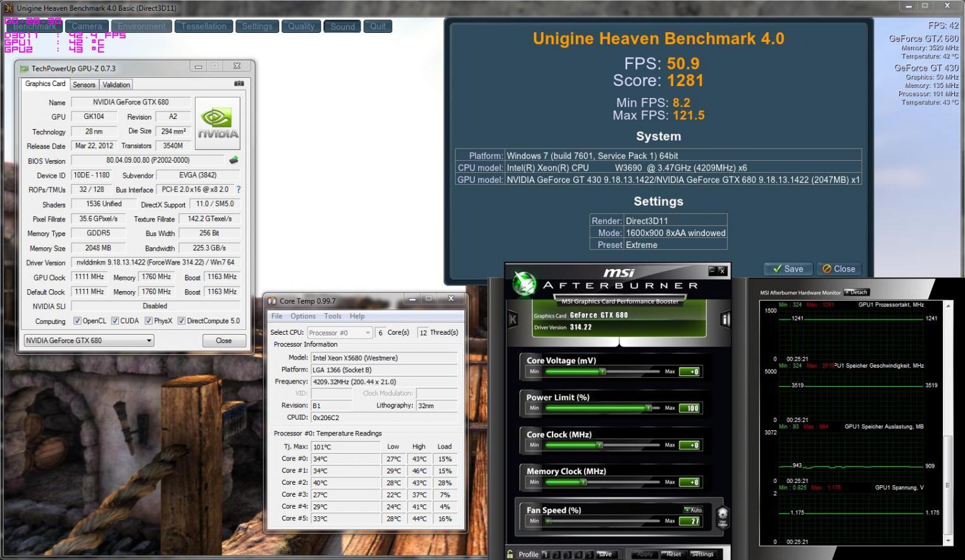
Task: Toggle OpenCL checkbox in GPU-Z
Action: point(77,321)
